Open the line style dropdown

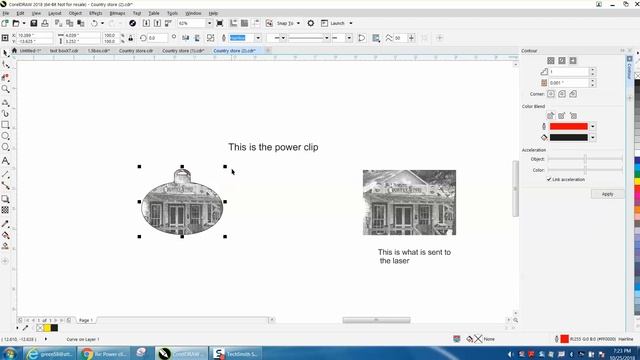click(327, 38)
